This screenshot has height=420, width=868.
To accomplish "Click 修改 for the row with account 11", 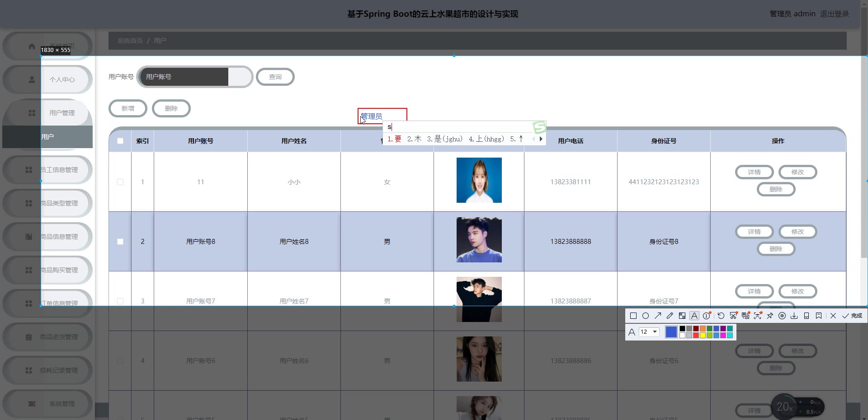I will (x=797, y=172).
